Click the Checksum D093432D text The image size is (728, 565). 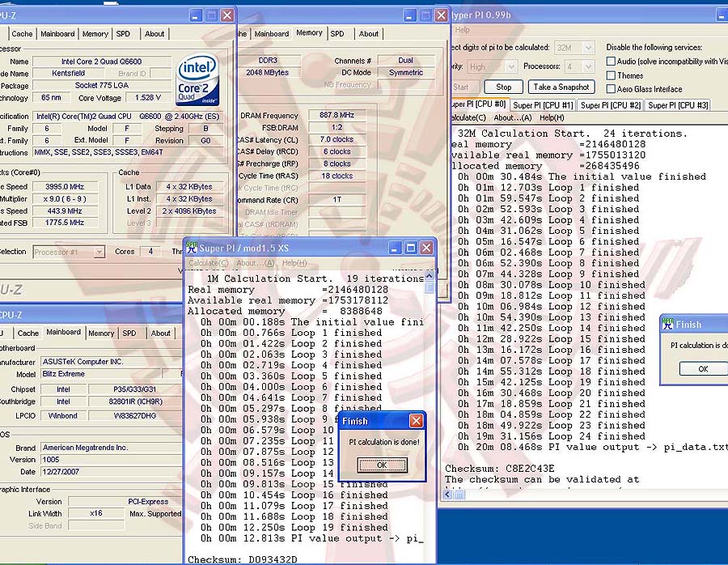[x=243, y=559]
